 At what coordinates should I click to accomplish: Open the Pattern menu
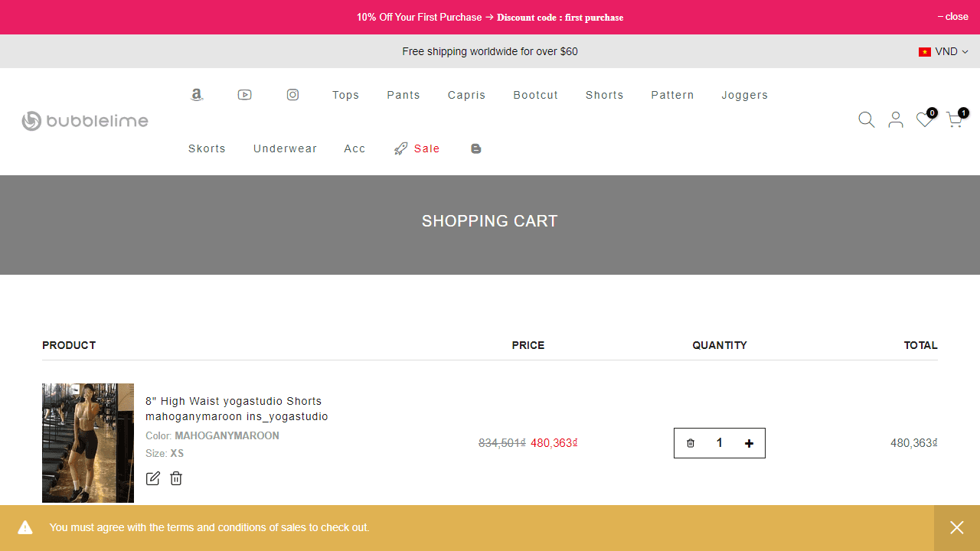pyautogui.click(x=673, y=95)
